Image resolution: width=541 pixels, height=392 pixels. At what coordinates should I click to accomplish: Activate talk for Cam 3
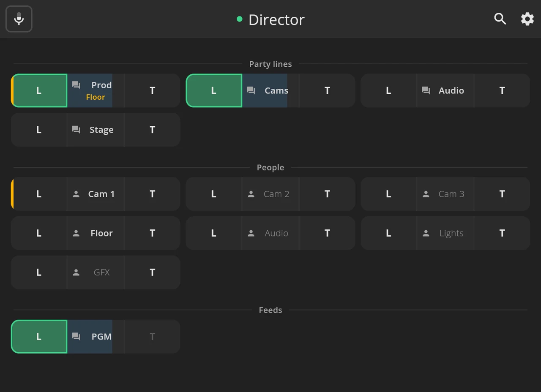(502, 194)
